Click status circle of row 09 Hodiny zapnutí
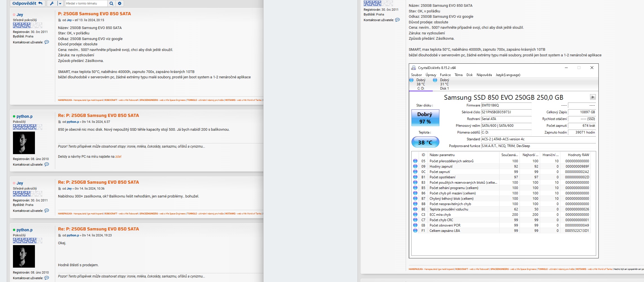The image size is (644, 282). (x=415, y=166)
